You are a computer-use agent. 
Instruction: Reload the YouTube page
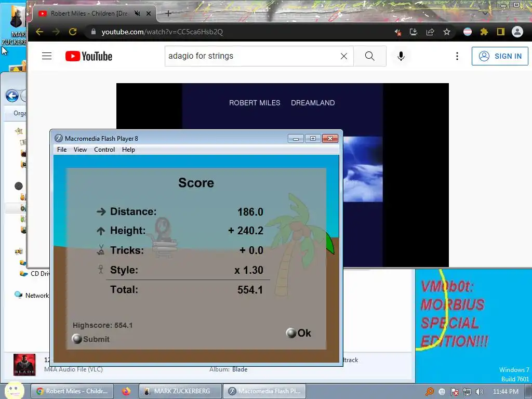tap(73, 32)
